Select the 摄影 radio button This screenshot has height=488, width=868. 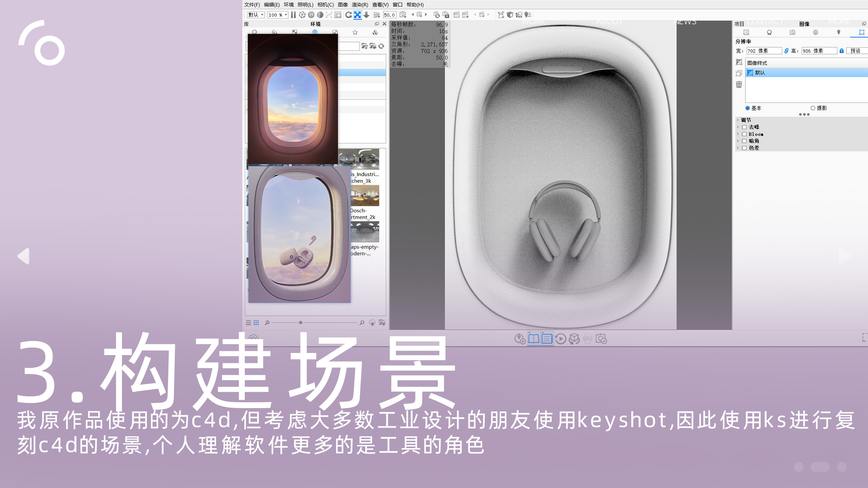click(813, 108)
